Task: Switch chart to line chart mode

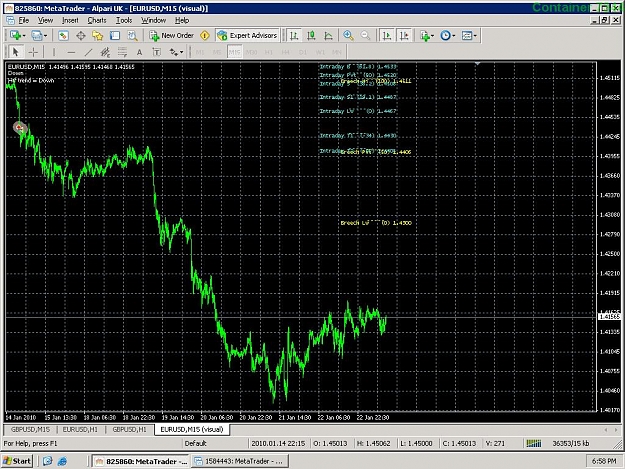Action: click(328, 35)
